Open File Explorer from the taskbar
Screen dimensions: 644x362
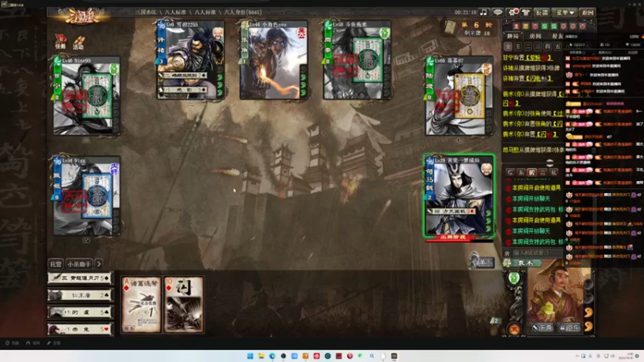261,356
